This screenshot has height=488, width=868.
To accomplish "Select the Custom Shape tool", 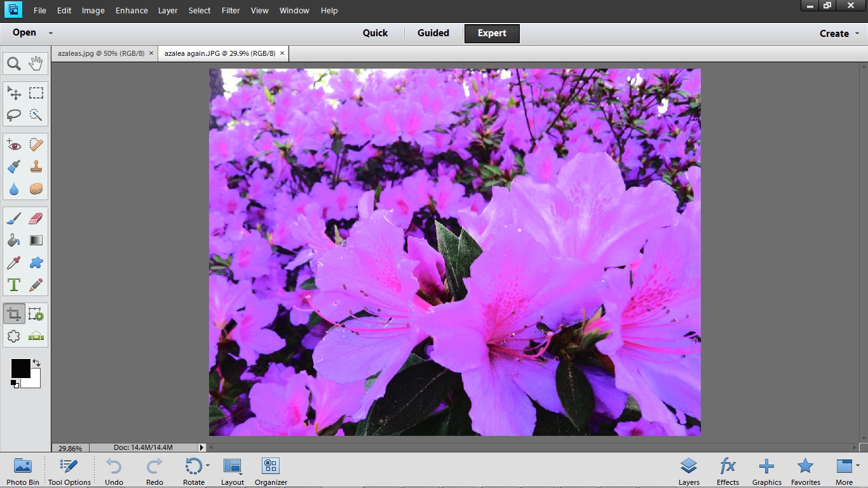I will [x=36, y=262].
